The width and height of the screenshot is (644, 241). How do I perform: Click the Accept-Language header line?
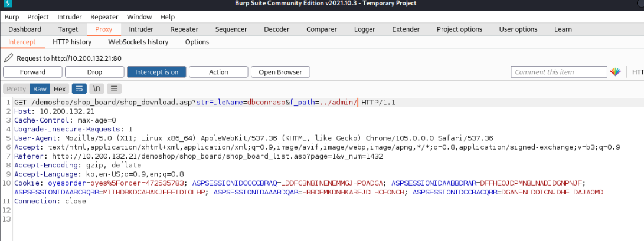[x=99, y=174]
